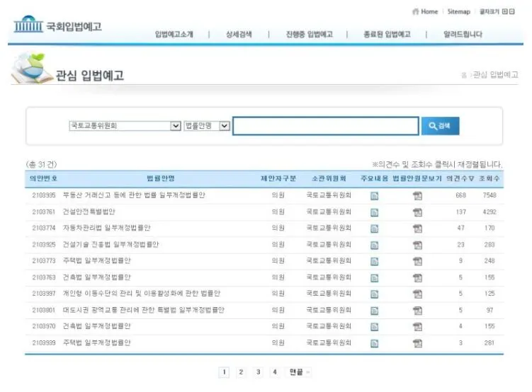The image size is (532, 392).
Task: Go to page 4
Action: (275, 372)
